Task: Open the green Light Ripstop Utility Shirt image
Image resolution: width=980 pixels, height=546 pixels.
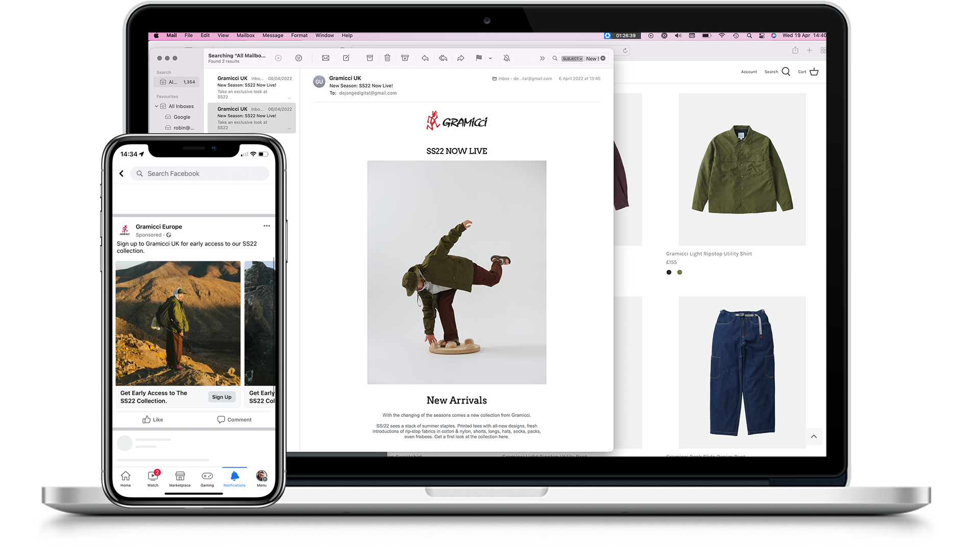Action: (742, 169)
